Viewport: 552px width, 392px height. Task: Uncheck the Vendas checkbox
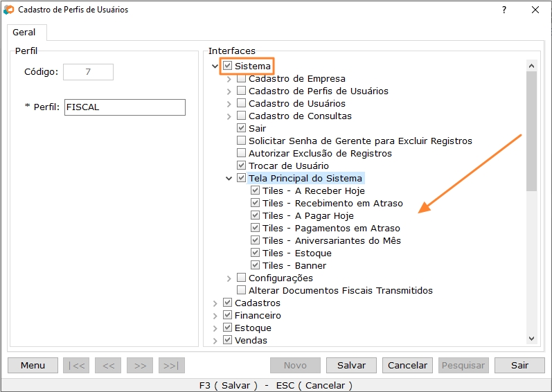(x=227, y=340)
